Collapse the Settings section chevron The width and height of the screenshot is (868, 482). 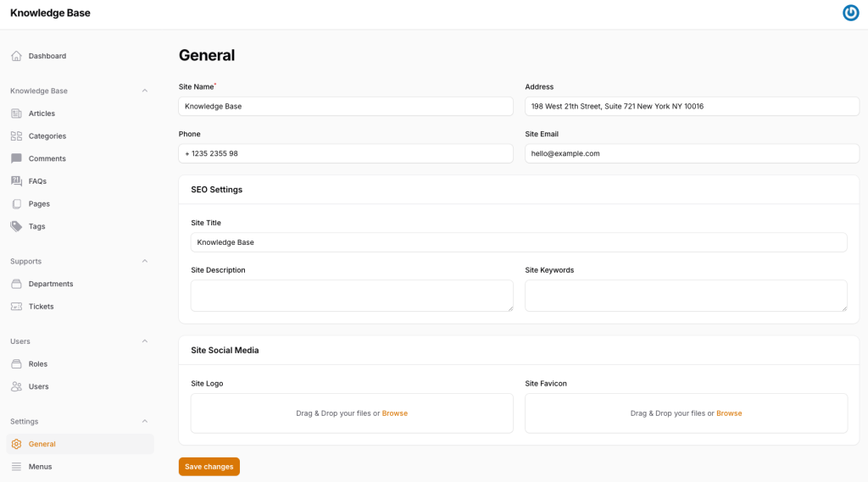(144, 422)
